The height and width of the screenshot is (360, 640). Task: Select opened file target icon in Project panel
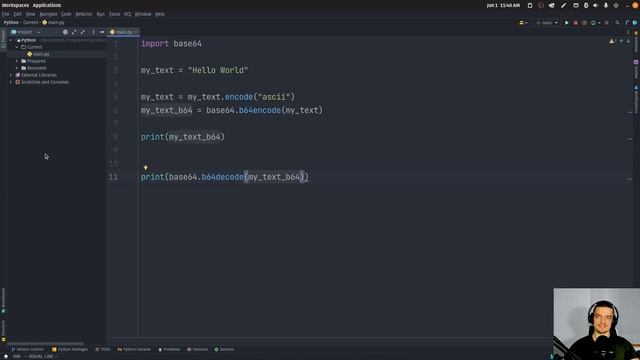(65, 32)
